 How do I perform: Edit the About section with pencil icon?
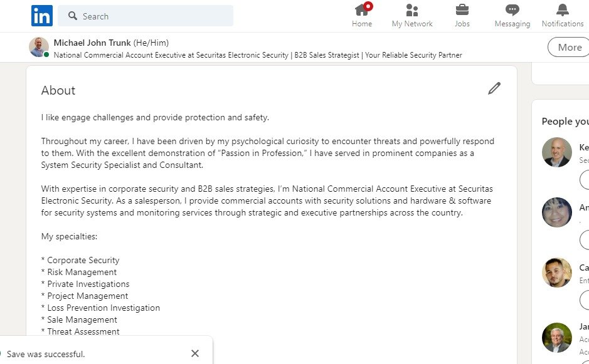pos(494,88)
